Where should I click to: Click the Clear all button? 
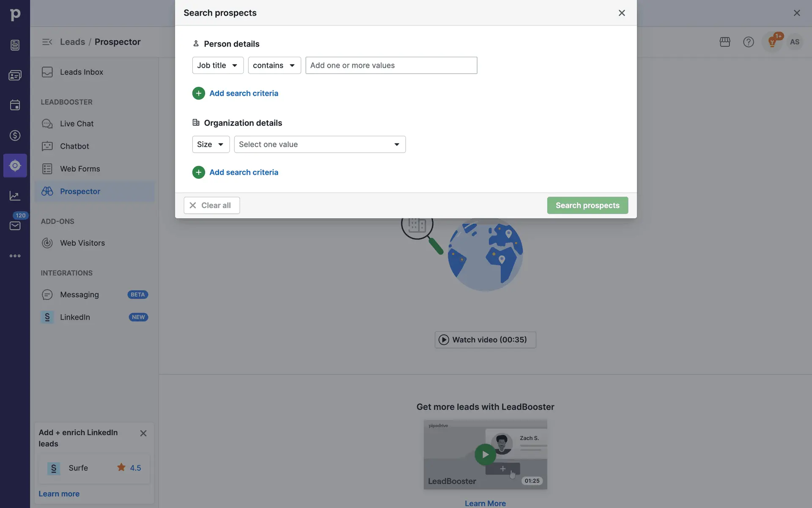pyautogui.click(x=211, y=205)
